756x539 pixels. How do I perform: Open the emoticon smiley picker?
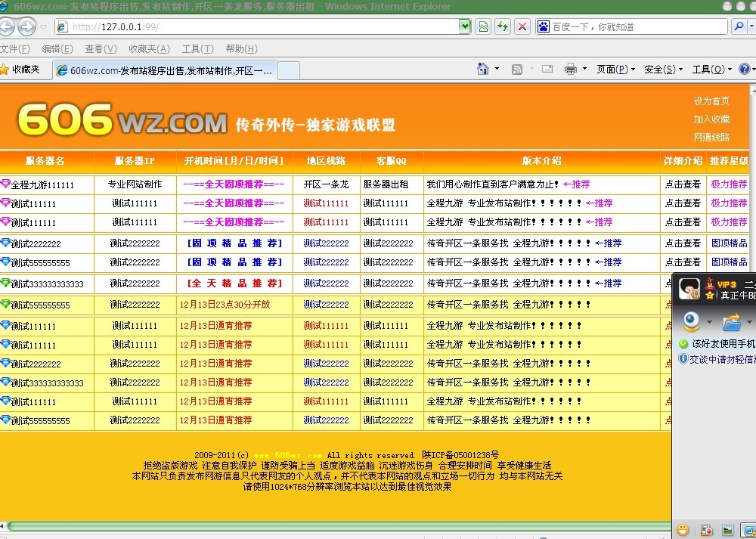(x=682, y=529)
